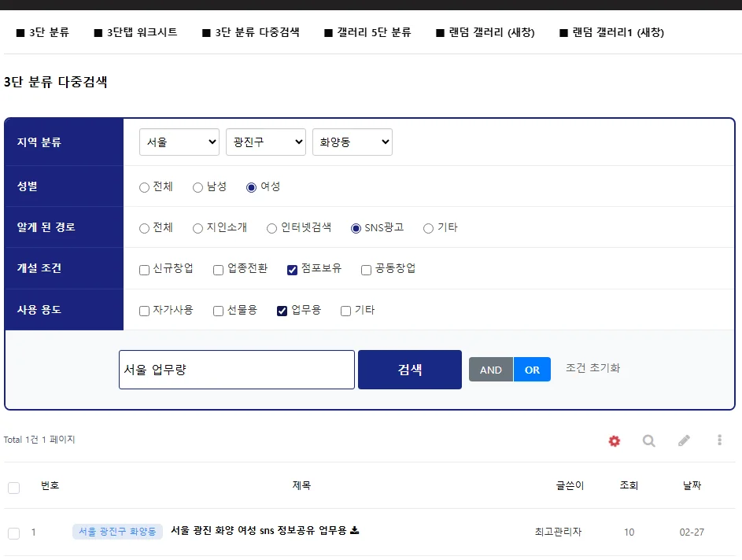Click square icon before 랜덤 갤러리 (새창)
This screenshot has height=560, width=742.
[x=440, y=32]
